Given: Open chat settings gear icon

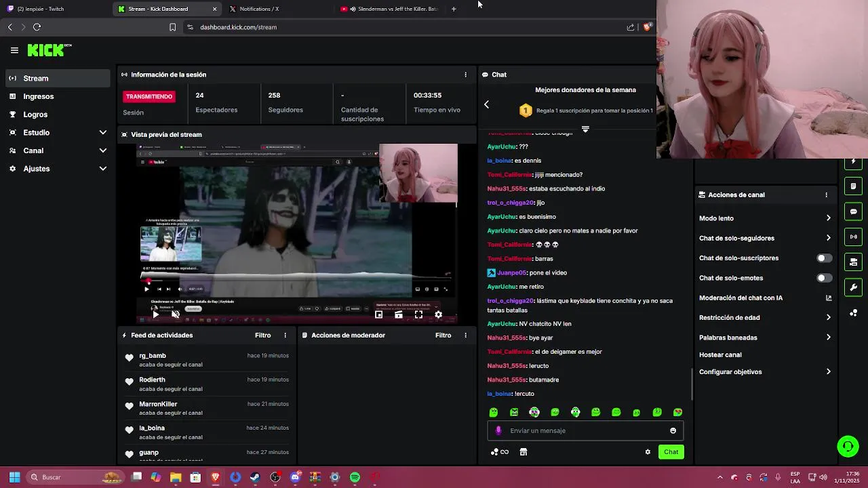Looking at the screenshot, I should [648, 452].
